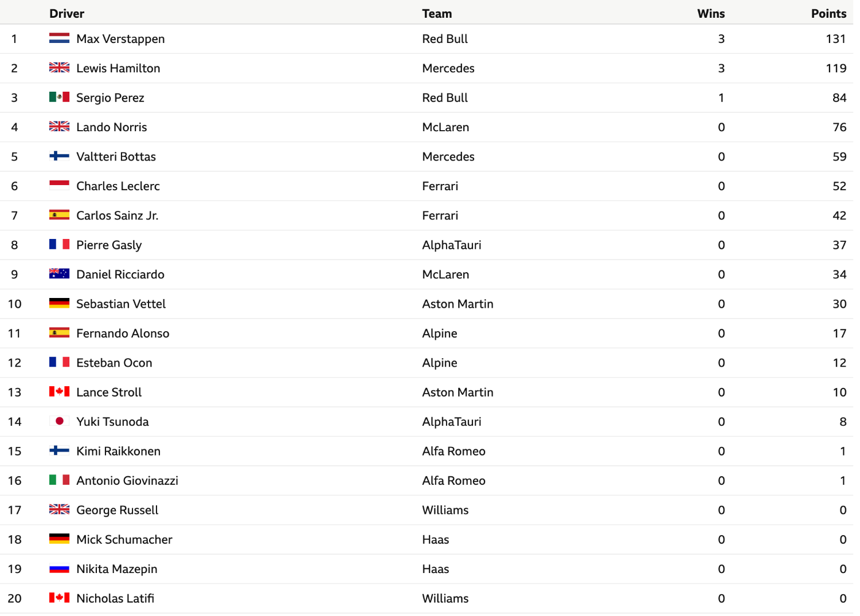Click the Mexican flag next to Sergio Perez
The image size is (860, 616).
pos(59,97)
